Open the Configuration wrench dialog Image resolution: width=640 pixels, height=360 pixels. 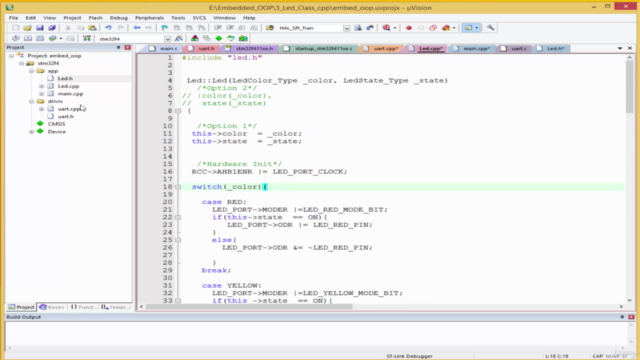[x=491, y=28]
